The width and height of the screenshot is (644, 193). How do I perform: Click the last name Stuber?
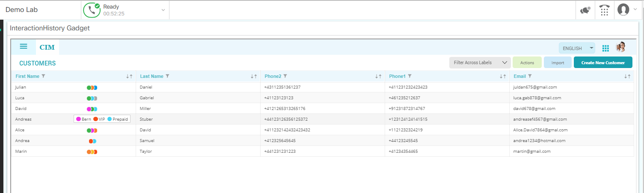[146, 119]
